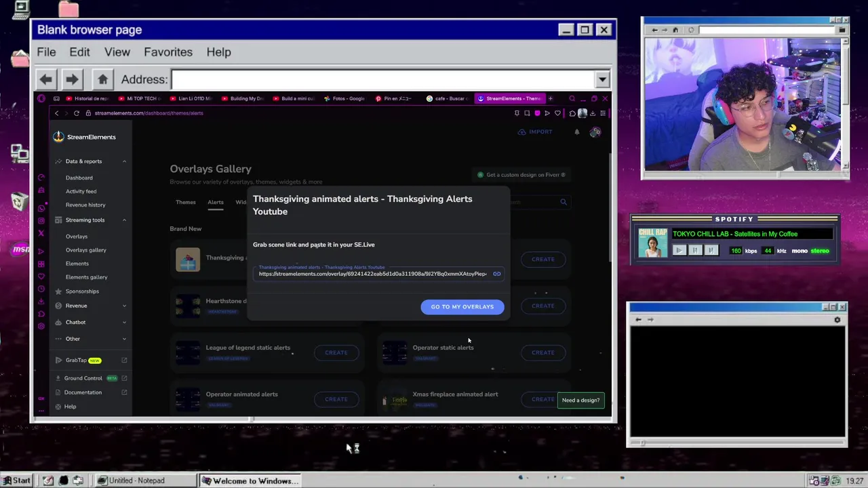868x488 pixels.
Task: Click the StreamElements logo
Action: point(85,137)
